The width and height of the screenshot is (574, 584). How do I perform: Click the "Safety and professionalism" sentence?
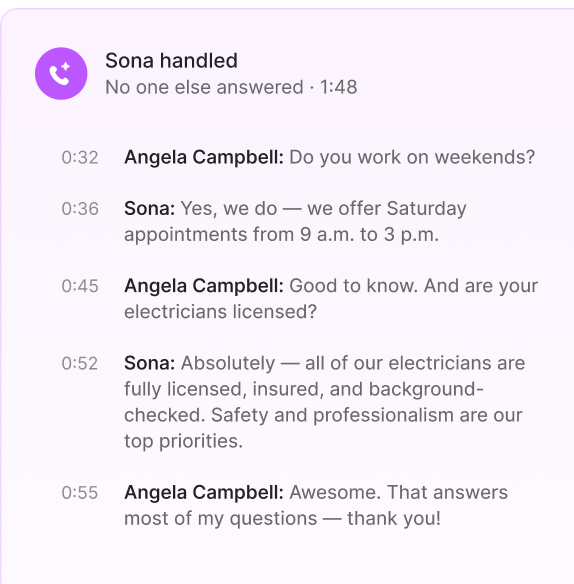point(332,415)
